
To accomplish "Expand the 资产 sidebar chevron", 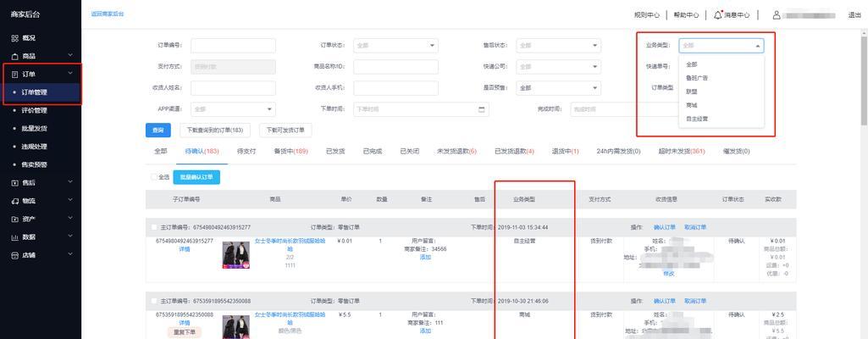I will 70,219.
